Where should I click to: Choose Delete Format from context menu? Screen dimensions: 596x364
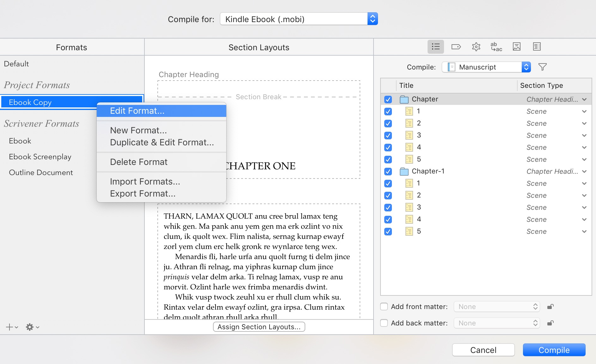pyautogui.click(x=138, y=162)
